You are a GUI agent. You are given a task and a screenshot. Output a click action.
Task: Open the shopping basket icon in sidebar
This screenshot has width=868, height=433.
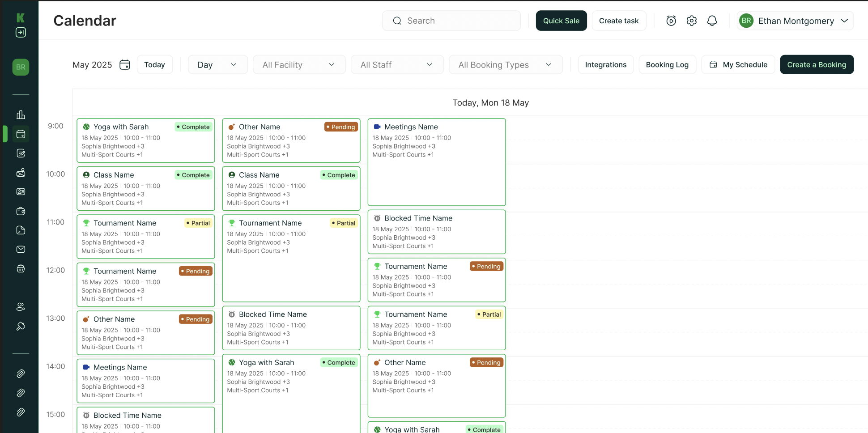[x=21, y=268]
